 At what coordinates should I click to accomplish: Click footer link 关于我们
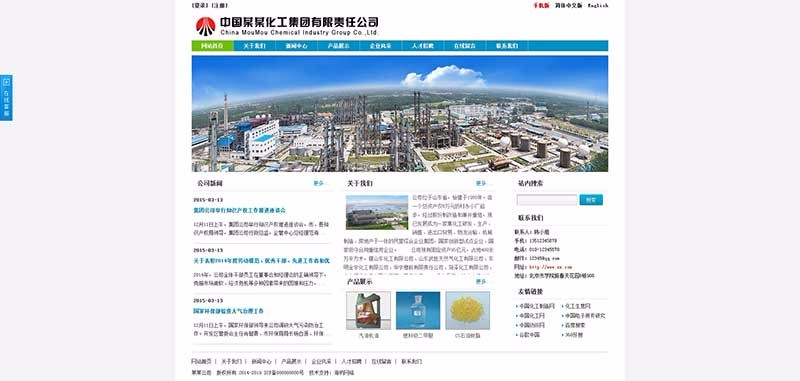pos(232,362)
